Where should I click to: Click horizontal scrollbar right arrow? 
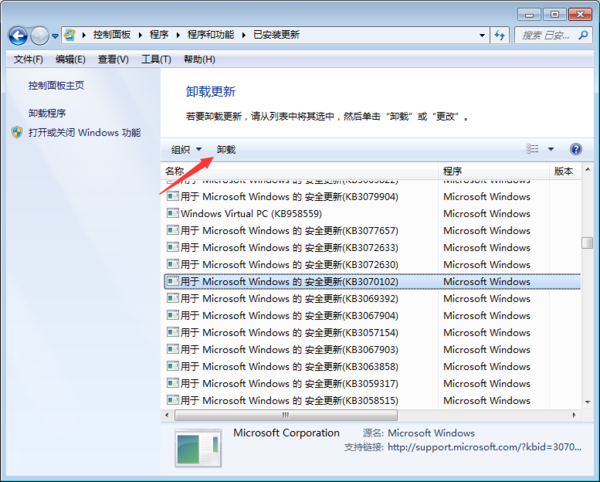tap(574, 415)
